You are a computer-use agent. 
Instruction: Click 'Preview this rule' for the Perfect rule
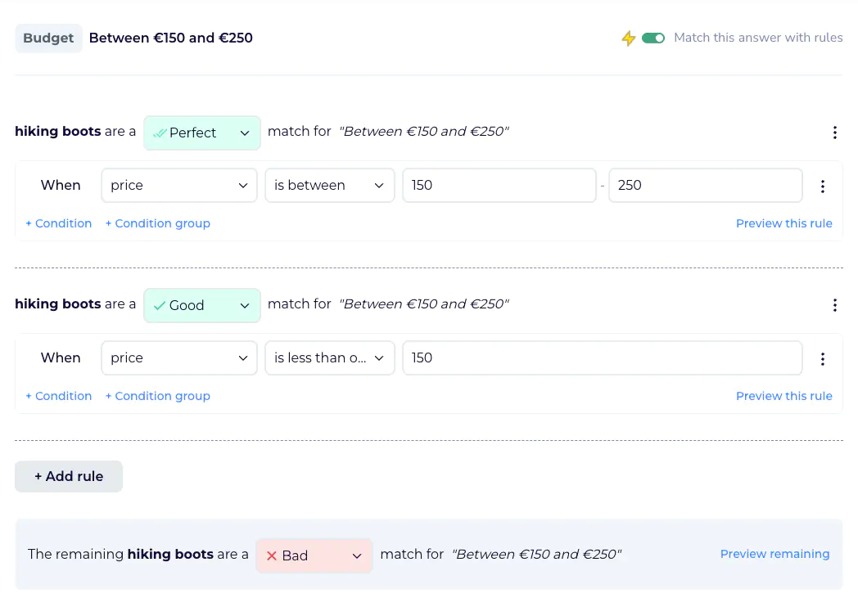[783, 223]
